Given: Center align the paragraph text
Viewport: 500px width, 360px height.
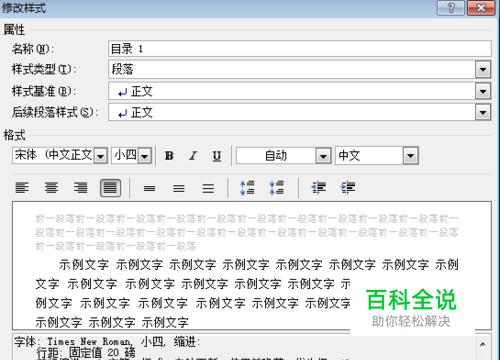Looking at the screenshot, I should [51, 188].
